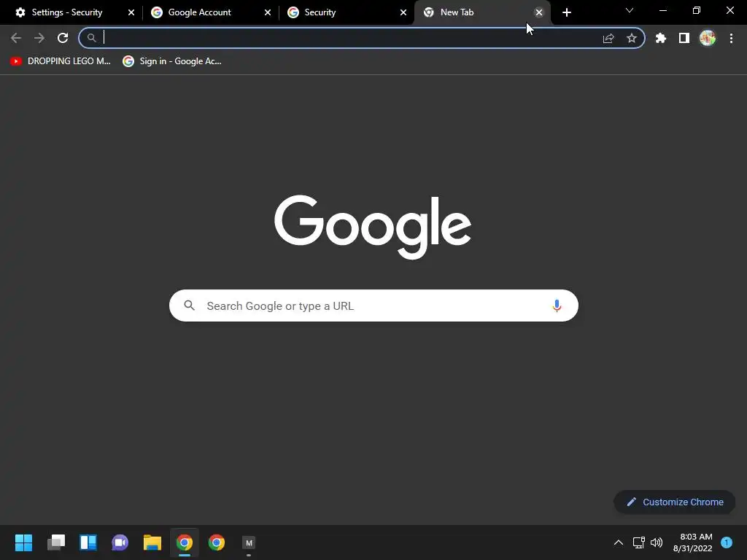This screenshot has height=560, width=747.
Task: Click the forward navigation arrow
Action: tap(39, 38)
